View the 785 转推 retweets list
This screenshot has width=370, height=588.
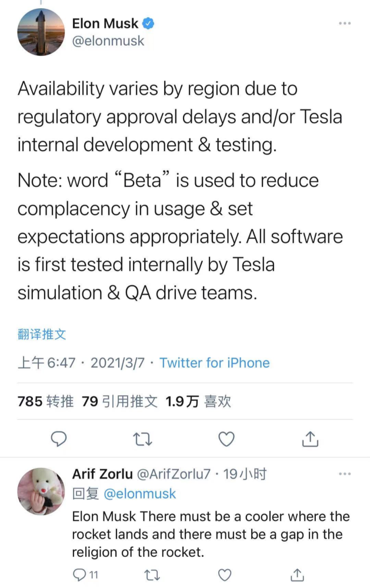click(x=46, y=402)
